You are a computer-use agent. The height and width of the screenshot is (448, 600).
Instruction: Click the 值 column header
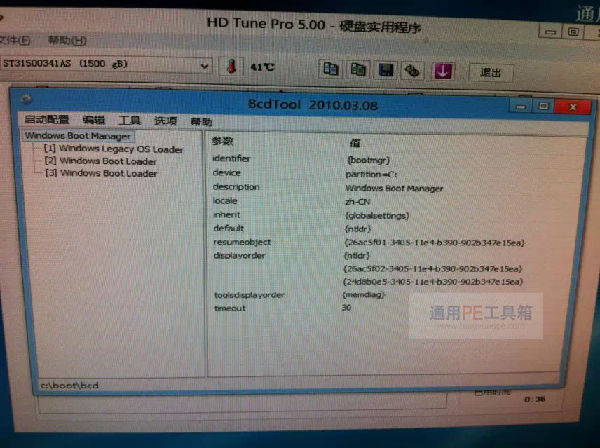point(355,143)
